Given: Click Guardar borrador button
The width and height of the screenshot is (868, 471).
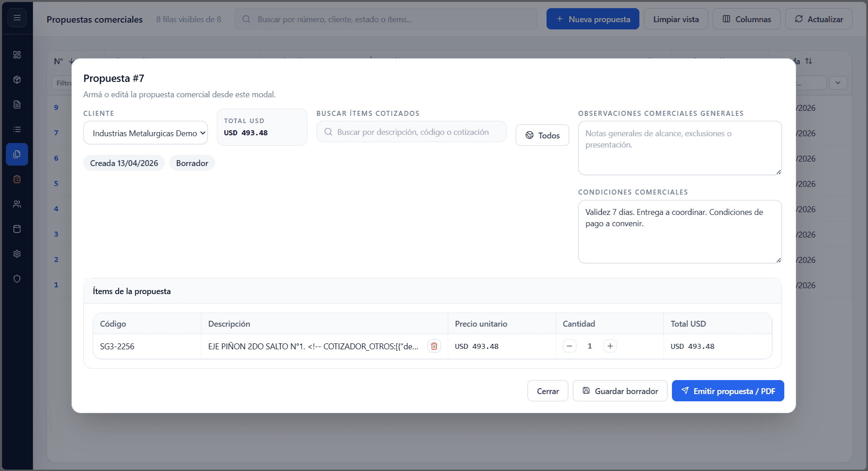Looking at the screenshot, I should point(620,391).
